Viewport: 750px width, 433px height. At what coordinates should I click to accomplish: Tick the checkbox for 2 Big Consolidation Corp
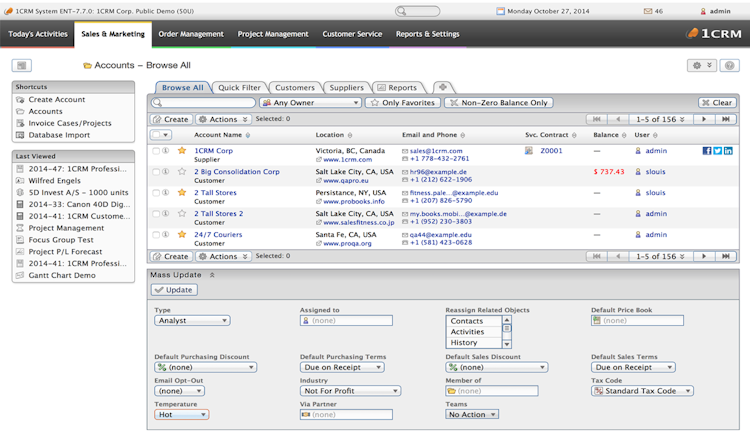156,172
